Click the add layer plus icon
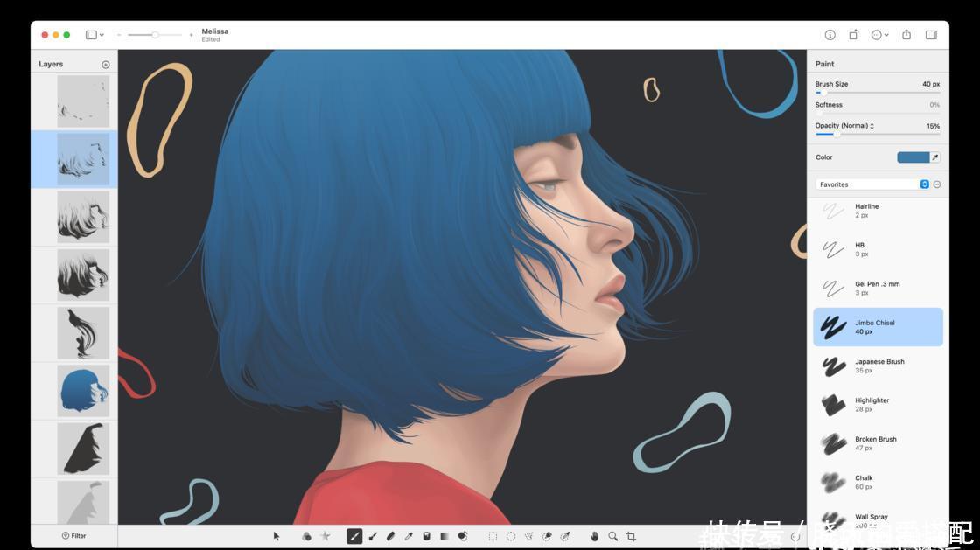Screen dimensions: 980x550 tap(106, 65)
